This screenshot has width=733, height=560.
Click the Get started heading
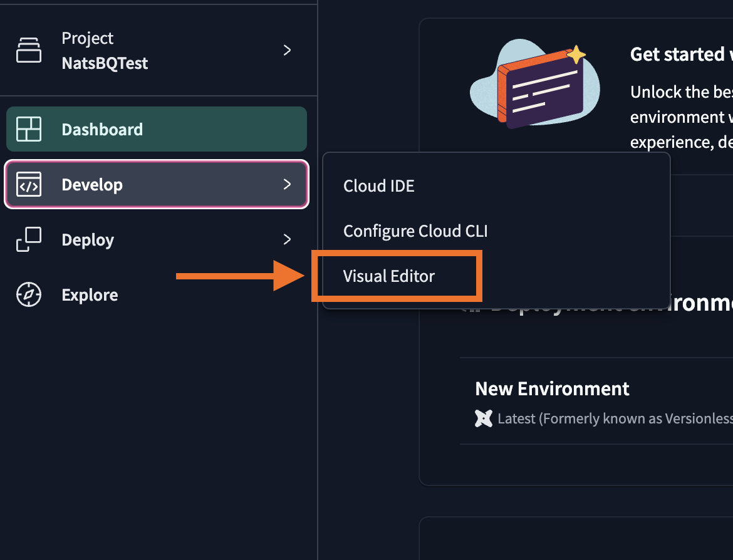coord(680,54)
